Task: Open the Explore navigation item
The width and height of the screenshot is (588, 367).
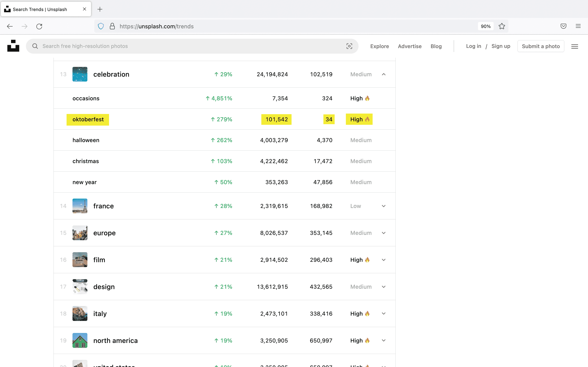Action: [x=380, y=46]
